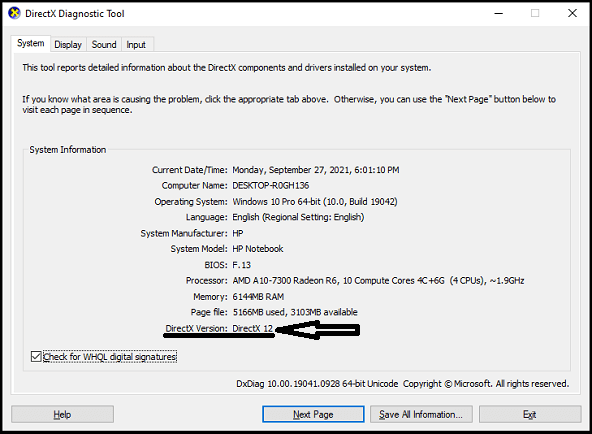Select the Input tab
592x434 pixels.
coord(136,45)
